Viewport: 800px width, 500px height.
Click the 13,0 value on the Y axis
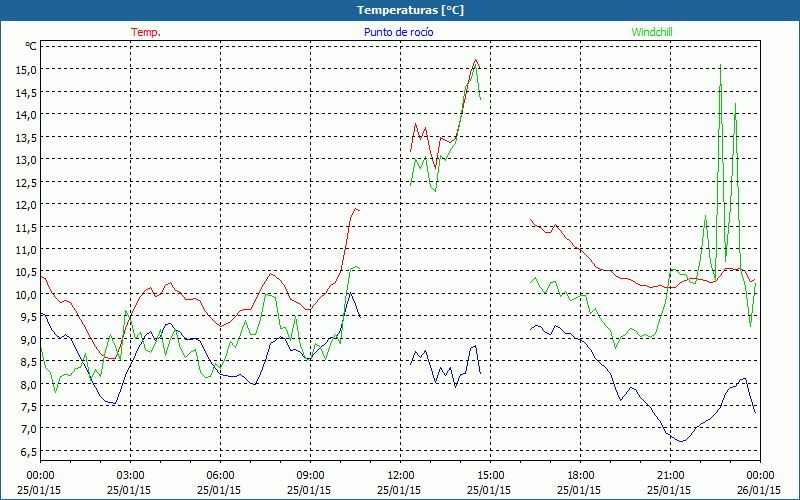[27, 160]
